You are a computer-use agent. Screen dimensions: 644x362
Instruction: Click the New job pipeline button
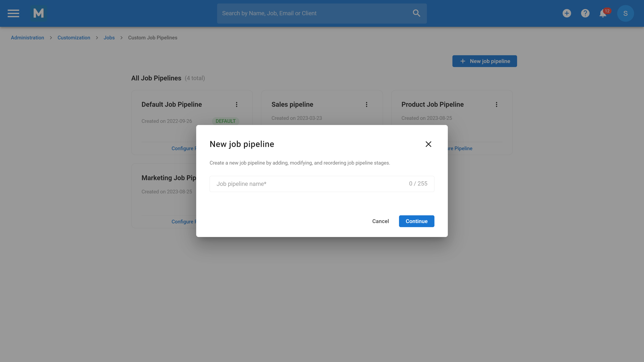[x=485, y=61]
